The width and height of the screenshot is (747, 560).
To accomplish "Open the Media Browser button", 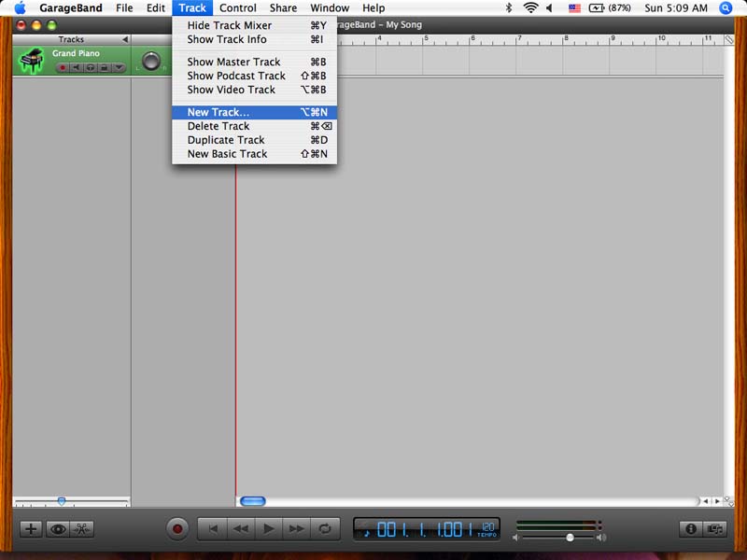I will (x=714, y=528).
